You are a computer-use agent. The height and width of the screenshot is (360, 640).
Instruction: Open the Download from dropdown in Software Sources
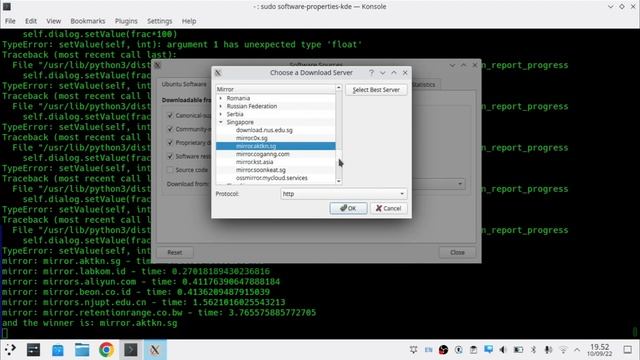pyautogui.click(x=460, y=184)
